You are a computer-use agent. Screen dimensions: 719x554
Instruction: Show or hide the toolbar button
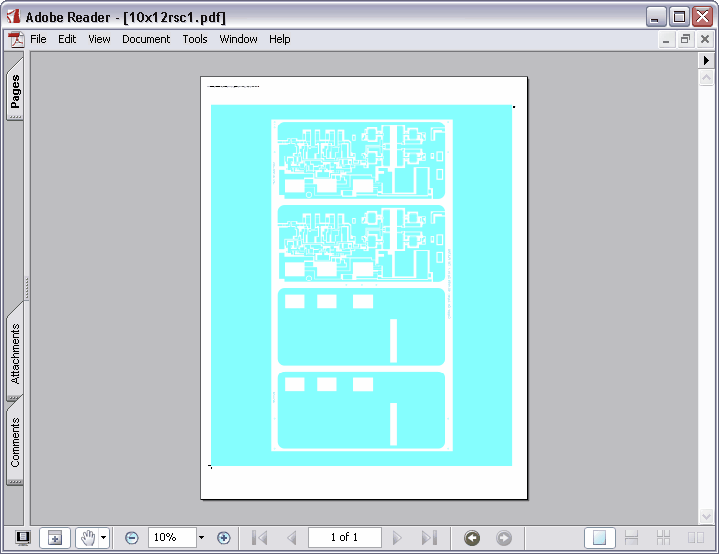(x=55, y=537)
